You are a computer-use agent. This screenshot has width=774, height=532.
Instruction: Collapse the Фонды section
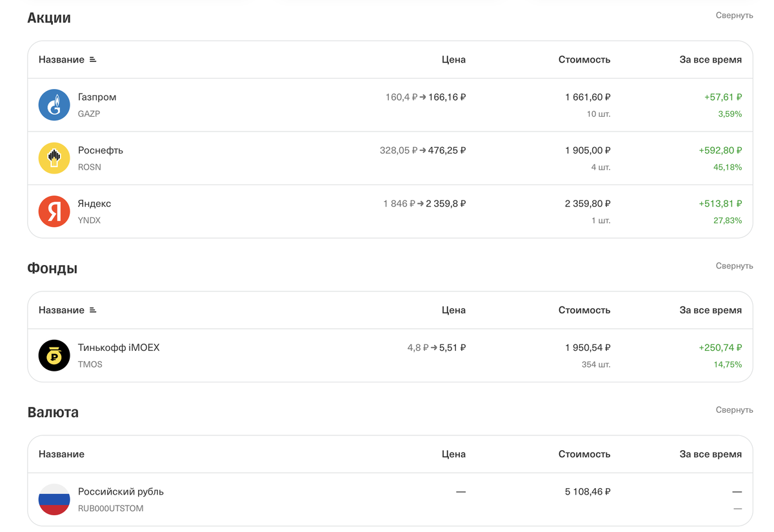(734, 266)
